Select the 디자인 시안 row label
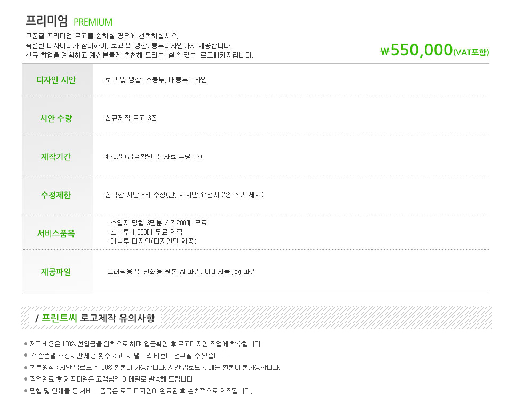This screenshot has width=517, height=420. click(x=56, y=80)
